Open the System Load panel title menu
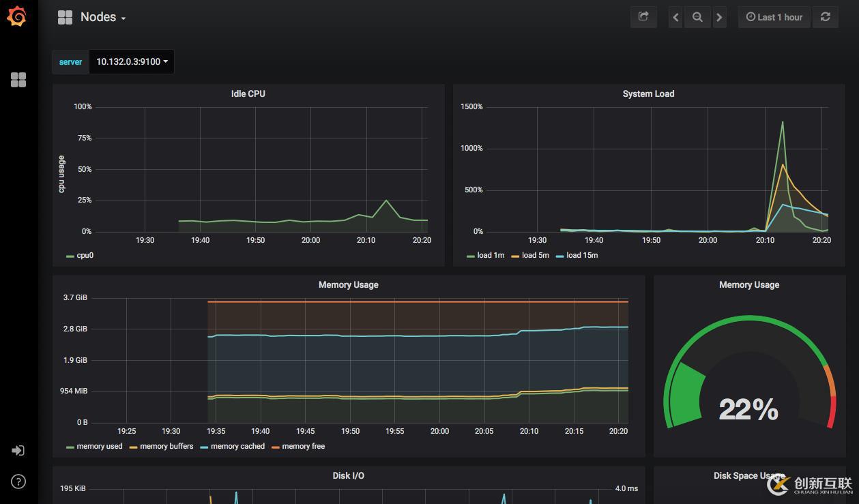The height and width of the screenshot is (504, 859). tap(648, 93)
